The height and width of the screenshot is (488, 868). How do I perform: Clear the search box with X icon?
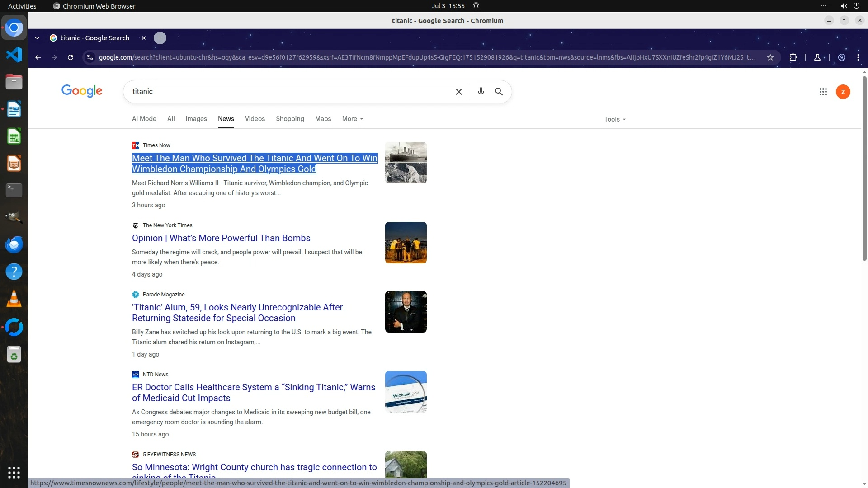click(458, 92)
